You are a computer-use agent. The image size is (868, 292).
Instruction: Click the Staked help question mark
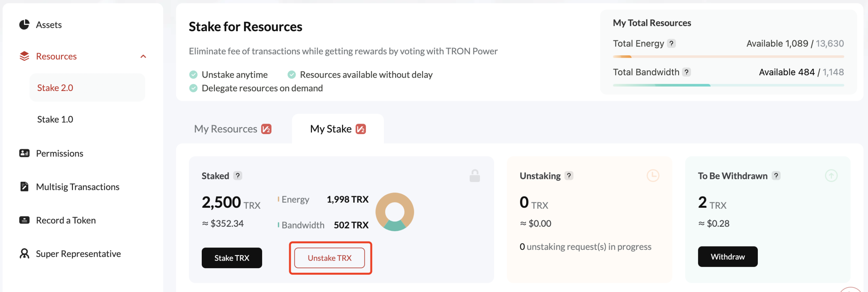click(238, 176)
